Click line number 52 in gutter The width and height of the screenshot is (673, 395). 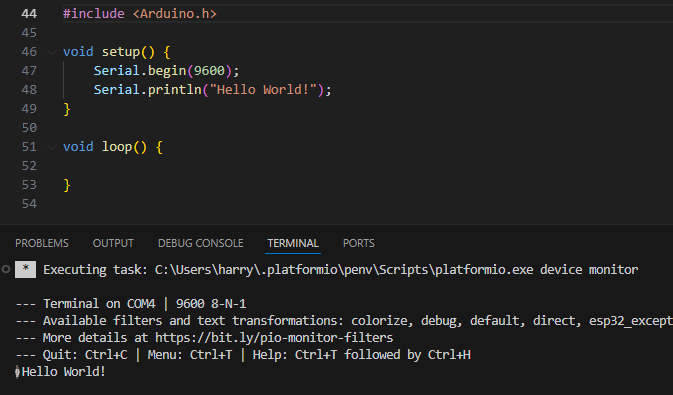click(x=29, y=165)
